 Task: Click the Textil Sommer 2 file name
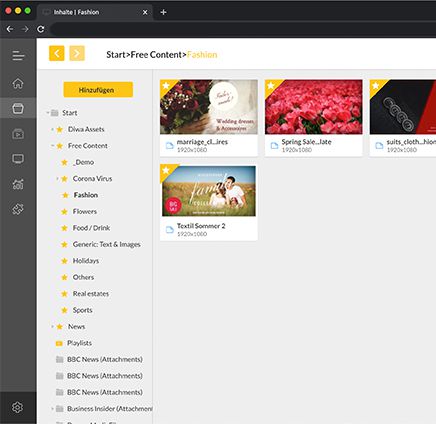tap(201, 226)
